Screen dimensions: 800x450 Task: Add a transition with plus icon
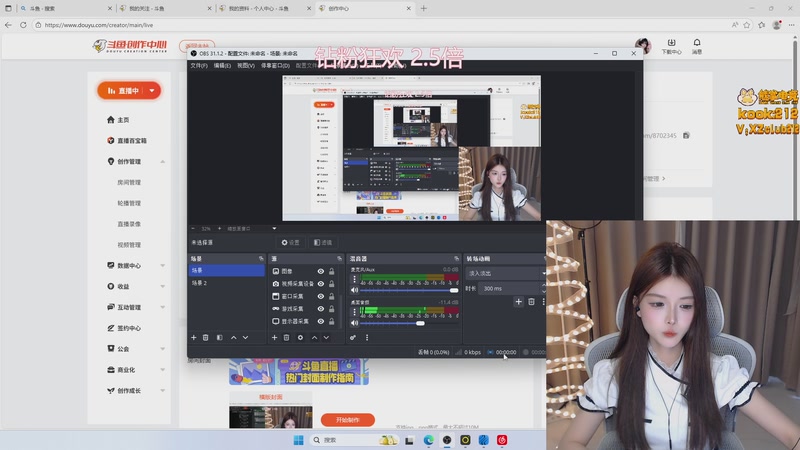518,302
